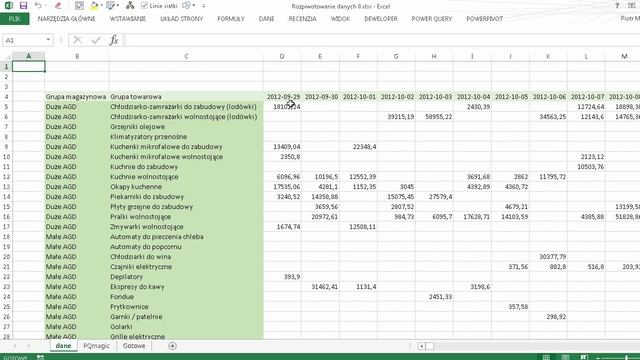The image size is (640, 360).
Task: Open the POWERPIVOT ribbon tab
Action: [x=484, y=19]
